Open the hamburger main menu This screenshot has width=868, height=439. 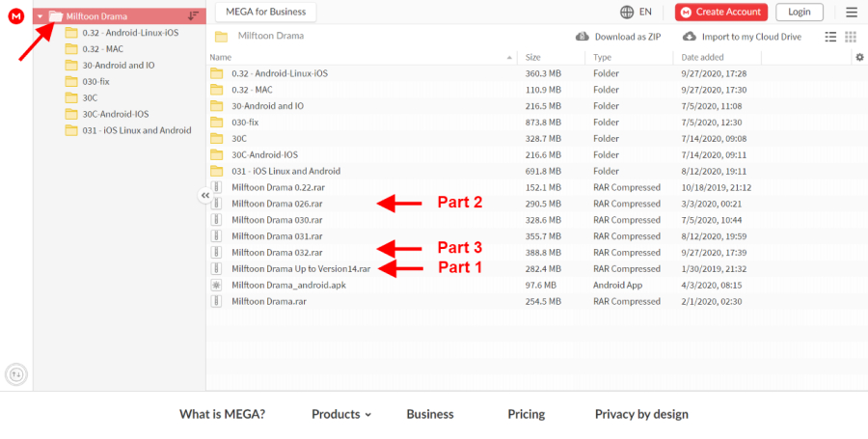(x=852, y=13)
